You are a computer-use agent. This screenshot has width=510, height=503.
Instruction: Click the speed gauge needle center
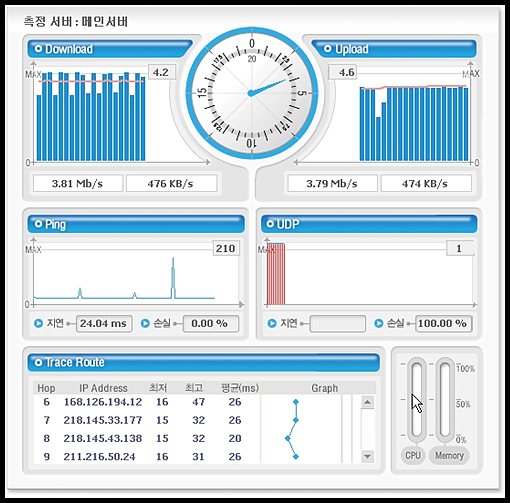[x=251, y=93]
